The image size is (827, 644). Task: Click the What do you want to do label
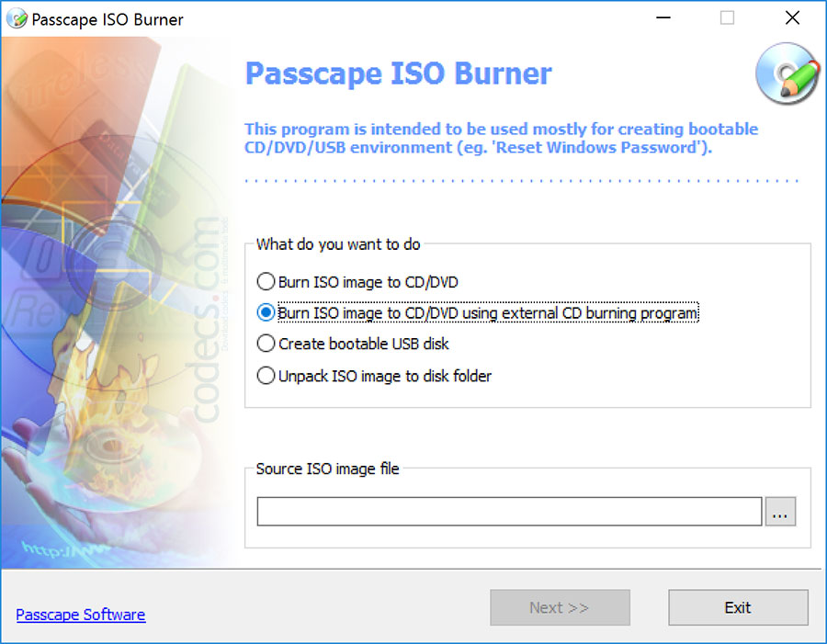tap(338, 244)
